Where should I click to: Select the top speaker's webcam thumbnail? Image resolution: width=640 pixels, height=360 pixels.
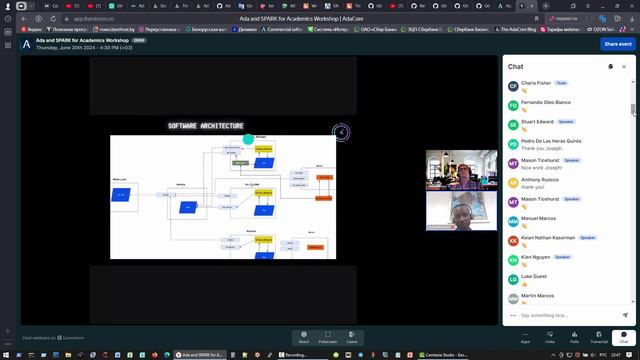point(461,170)
